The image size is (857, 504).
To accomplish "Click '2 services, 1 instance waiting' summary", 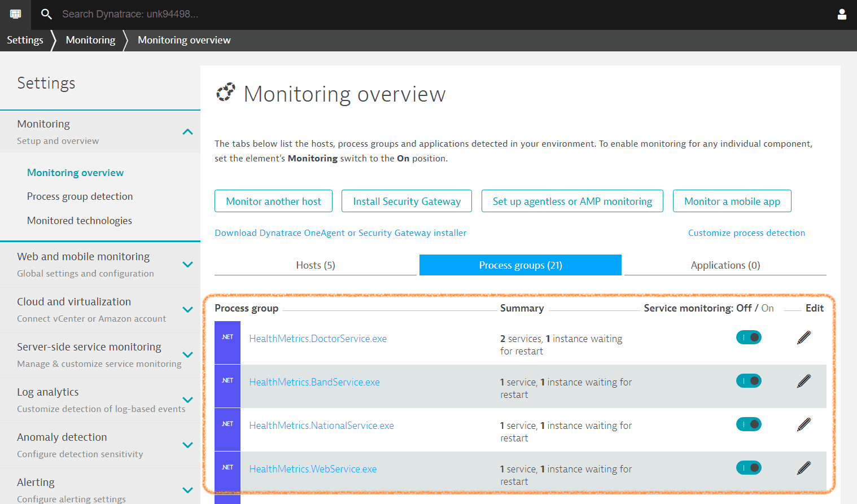I will (x=561, y=345).
